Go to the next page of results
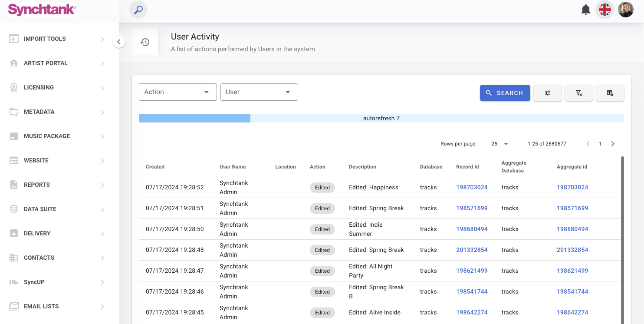 point(613,144)
